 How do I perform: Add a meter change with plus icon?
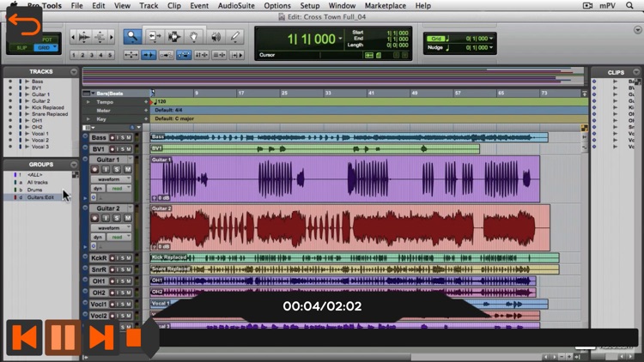pos(146,111)
